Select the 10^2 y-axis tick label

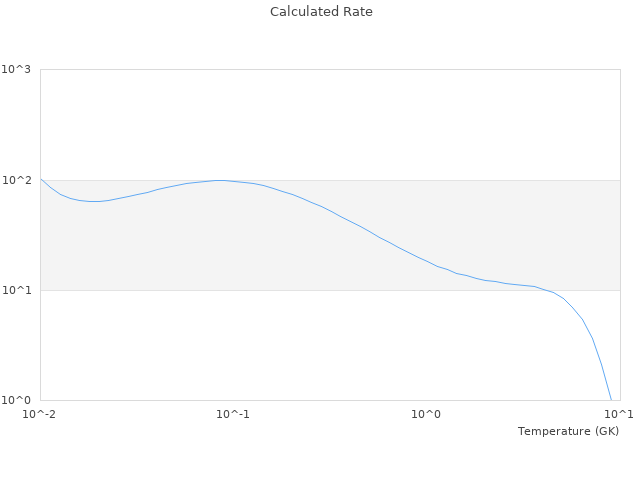point(16,180)
